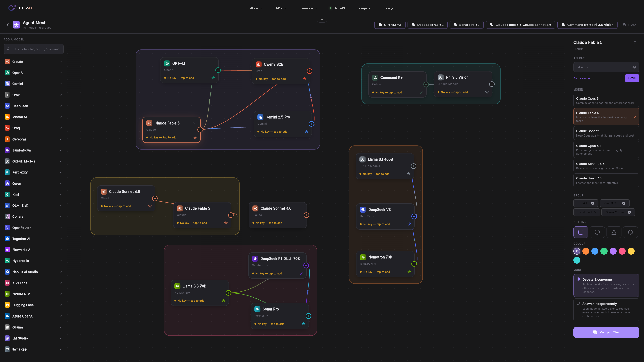The image size is (644, 362).
Task: Select the circle outline shape
Action: point(597,232)
